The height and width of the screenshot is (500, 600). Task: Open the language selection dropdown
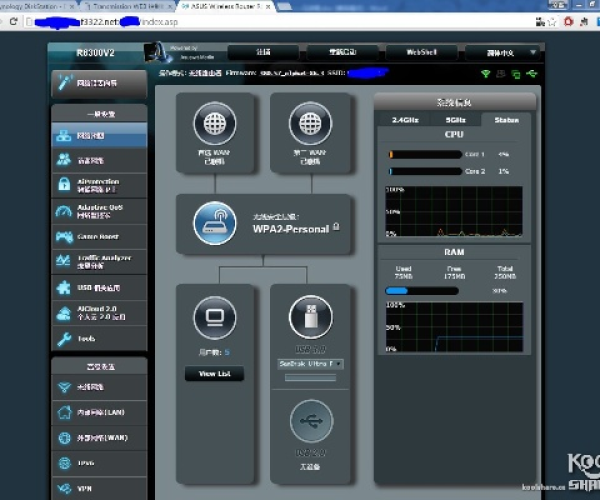(502, 53)
